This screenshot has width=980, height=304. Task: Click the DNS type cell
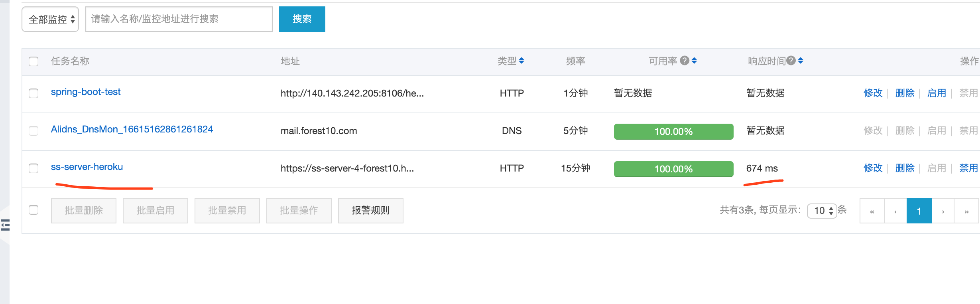(x=512, y=130)
